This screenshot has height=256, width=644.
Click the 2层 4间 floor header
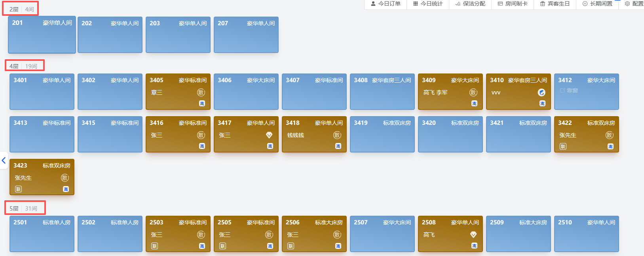[21, 9]
